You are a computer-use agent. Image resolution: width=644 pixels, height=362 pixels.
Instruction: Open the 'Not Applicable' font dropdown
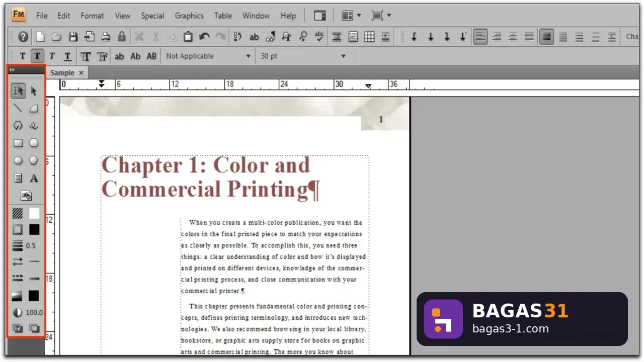click(208, 56)
